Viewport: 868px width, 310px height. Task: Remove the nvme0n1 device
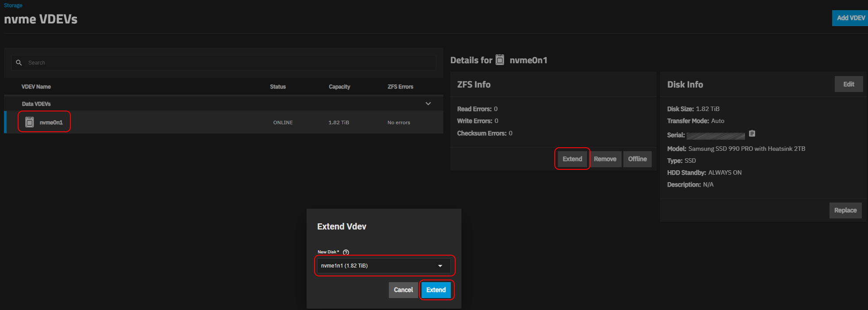[605, 159]
